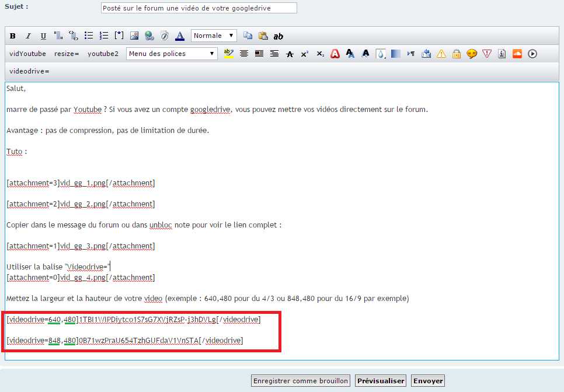The image size is (564, 392).
Task: Apply superscript formatting
Action: coord(305,54)
